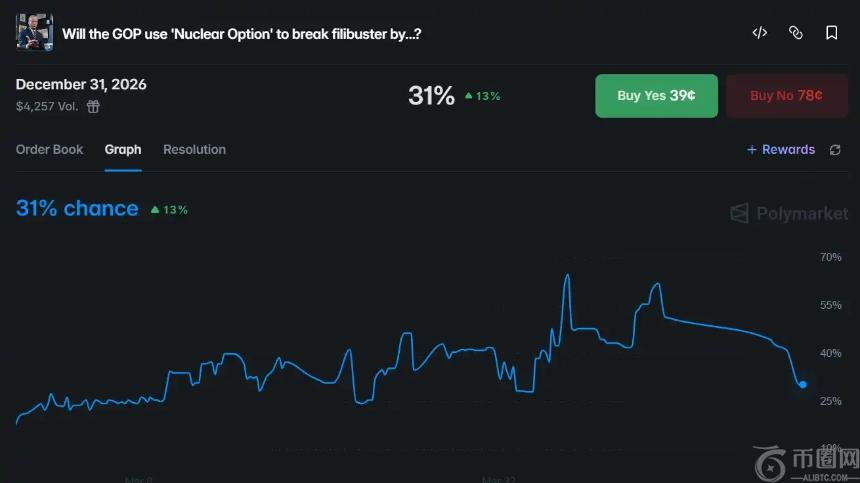Open the embed code icon

click(760, 33)
